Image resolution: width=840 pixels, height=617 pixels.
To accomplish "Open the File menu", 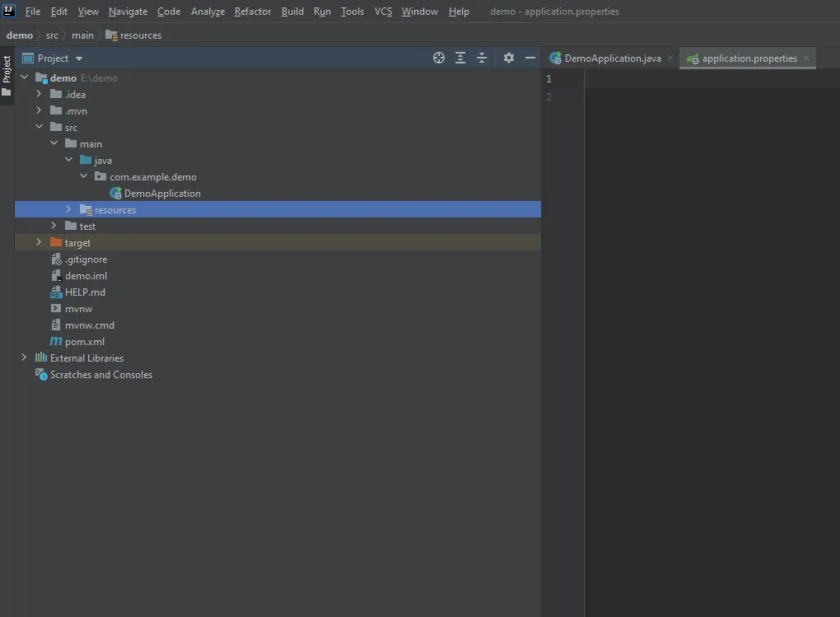I will coord(33,12).
